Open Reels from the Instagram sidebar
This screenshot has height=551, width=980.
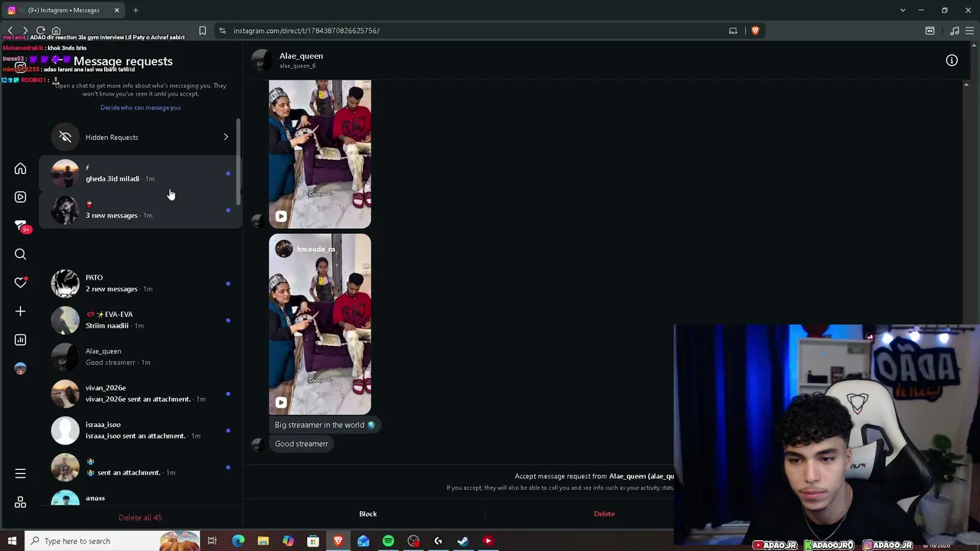pos(21,197)
